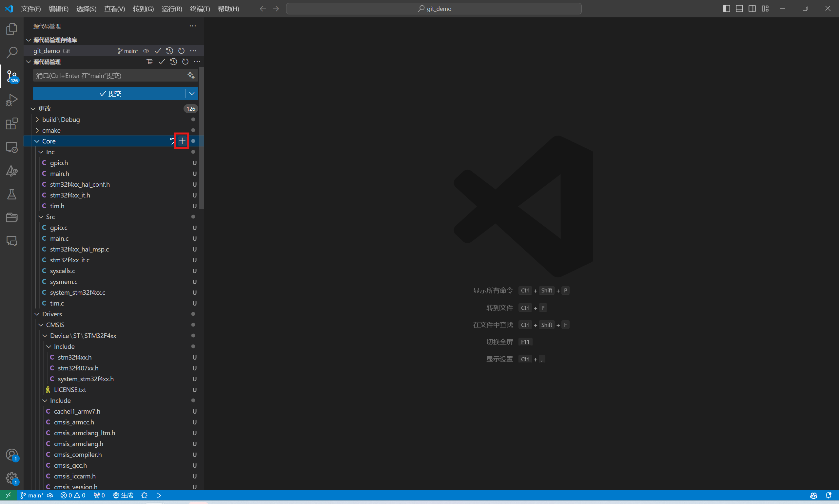Collapse the Inc folder
The width and height of the screenshot is (839, 504).
[41, 152]
